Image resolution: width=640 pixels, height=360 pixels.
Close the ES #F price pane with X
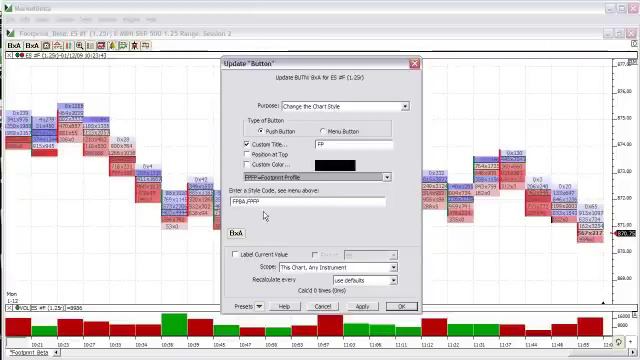pyautogui.click(x=9, y=55)
